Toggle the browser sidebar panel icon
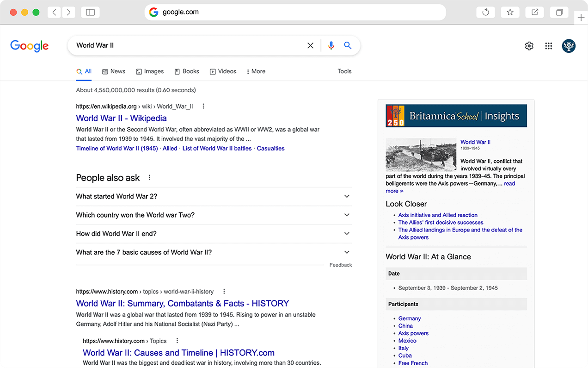The height and width of the screenshot is (368, 588). coord(91,12)
